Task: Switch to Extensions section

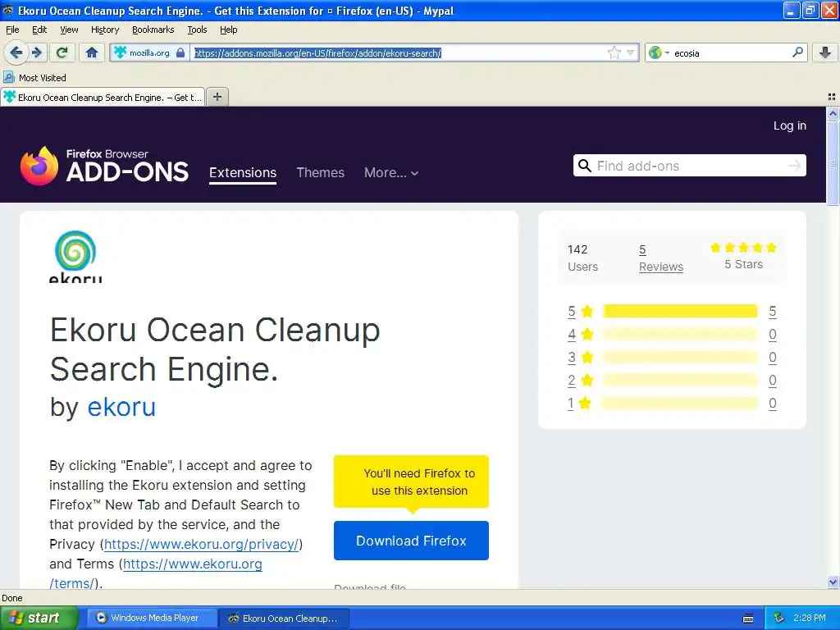Action: 243,172
